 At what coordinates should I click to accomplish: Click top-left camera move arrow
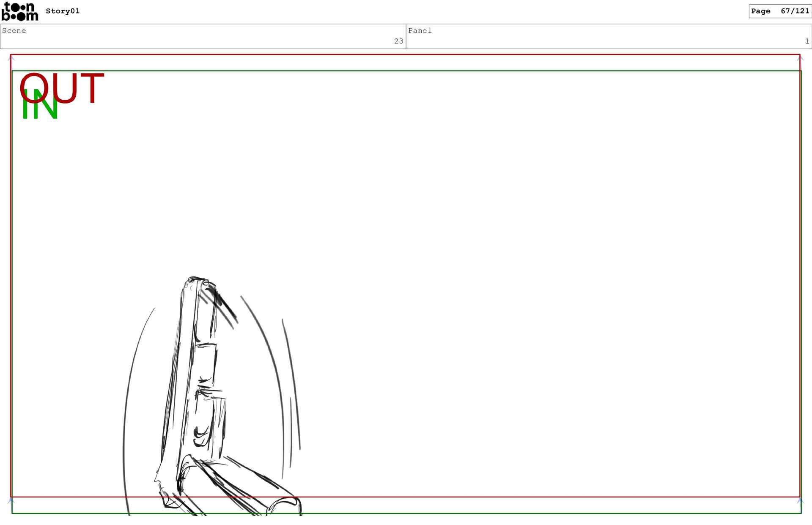[x=11, y=59]
